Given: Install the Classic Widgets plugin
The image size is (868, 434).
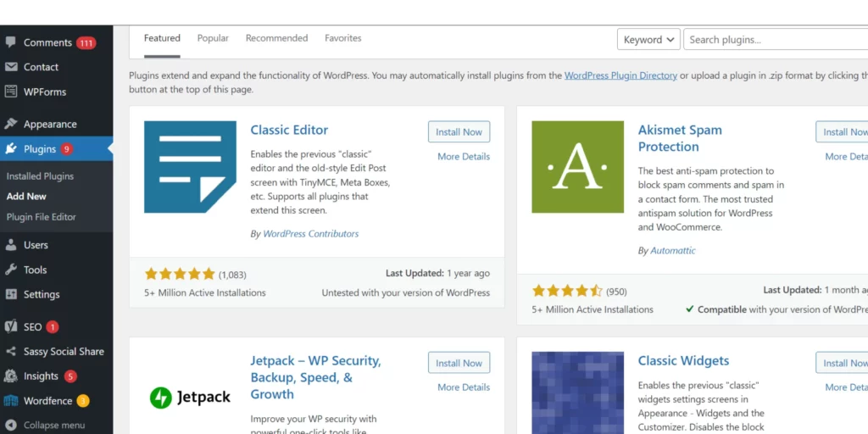Looking at the screenshot, I should [x=842, y=363].
